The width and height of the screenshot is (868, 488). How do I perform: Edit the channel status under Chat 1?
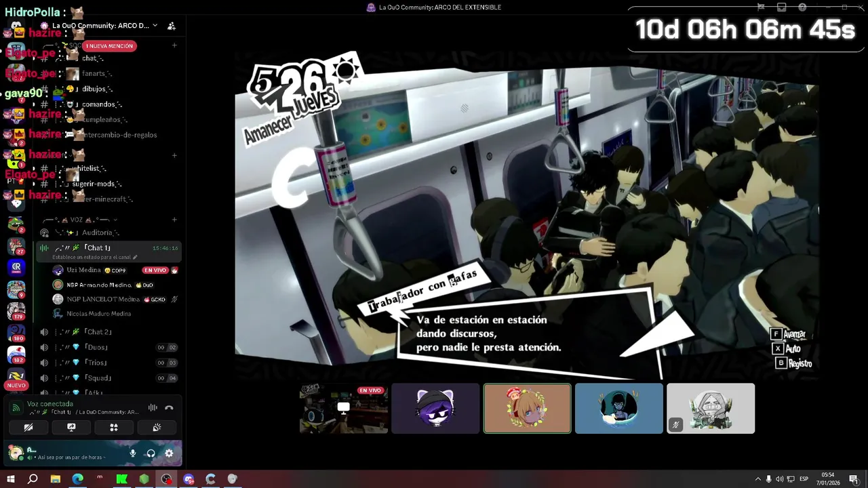pyautogui.click(x=95, y=258)
